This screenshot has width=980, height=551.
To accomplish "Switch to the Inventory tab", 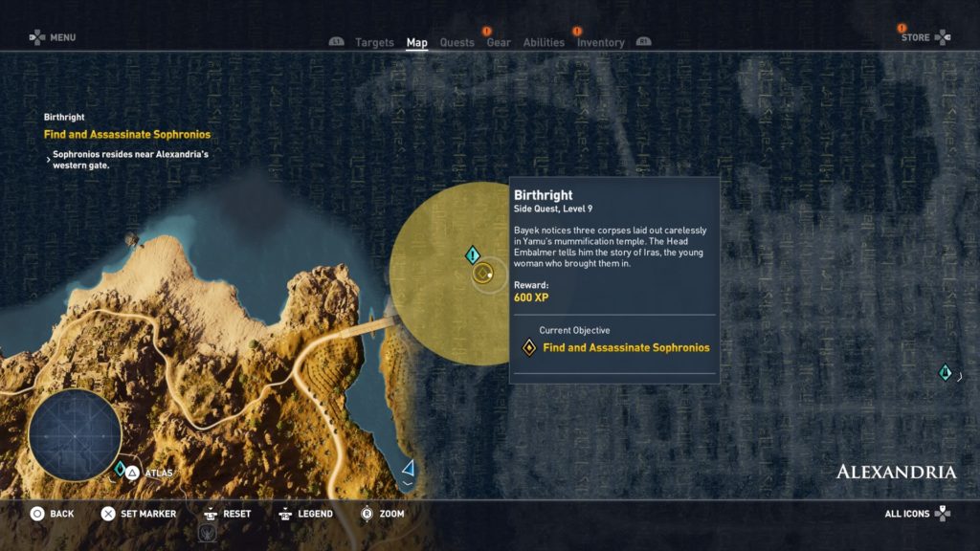I will 600,43.
